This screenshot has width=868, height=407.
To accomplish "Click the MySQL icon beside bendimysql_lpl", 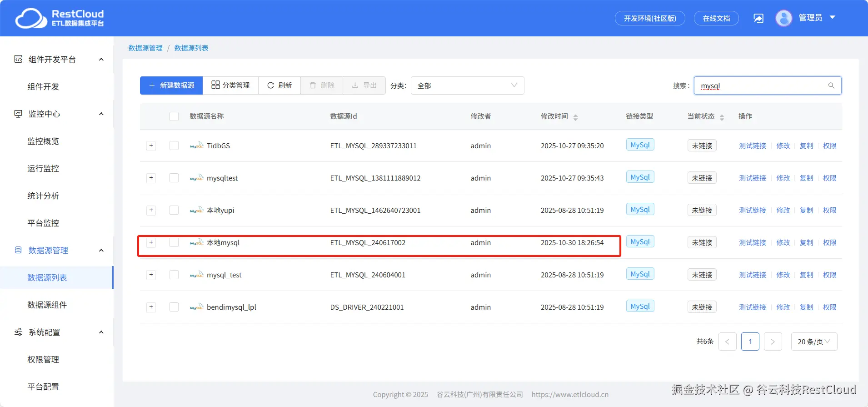I will tap(197, 307).
